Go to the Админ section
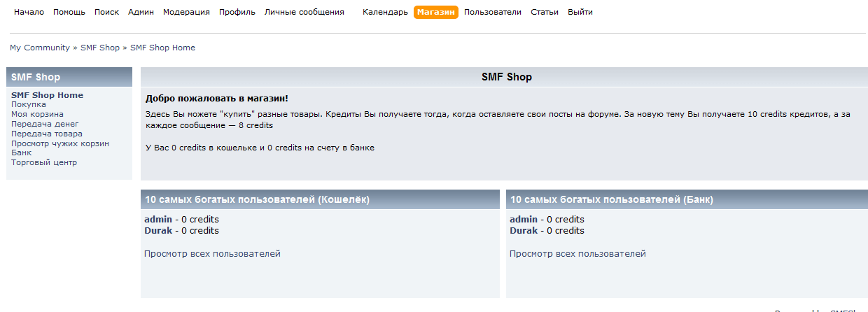868x312 pixels. (141, 12)
